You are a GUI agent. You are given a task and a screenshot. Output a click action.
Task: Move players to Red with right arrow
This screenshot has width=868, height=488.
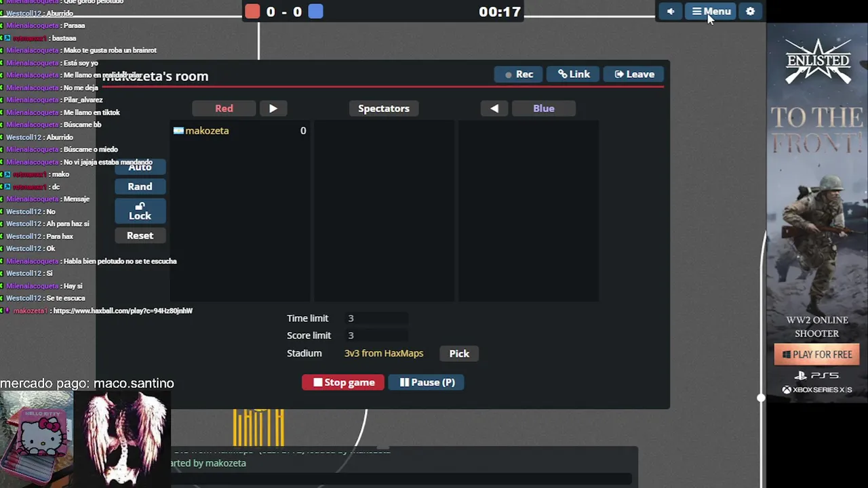coord(273,108)
